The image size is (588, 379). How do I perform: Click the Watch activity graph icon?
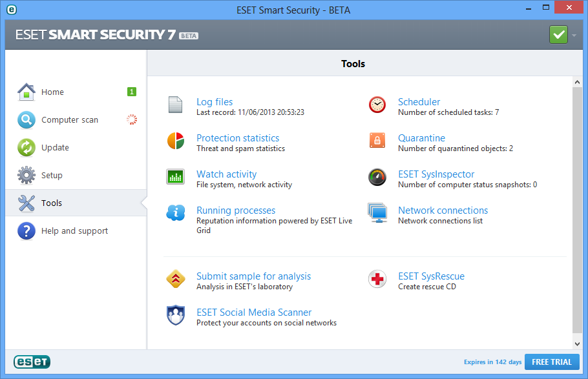coord(176,177)
